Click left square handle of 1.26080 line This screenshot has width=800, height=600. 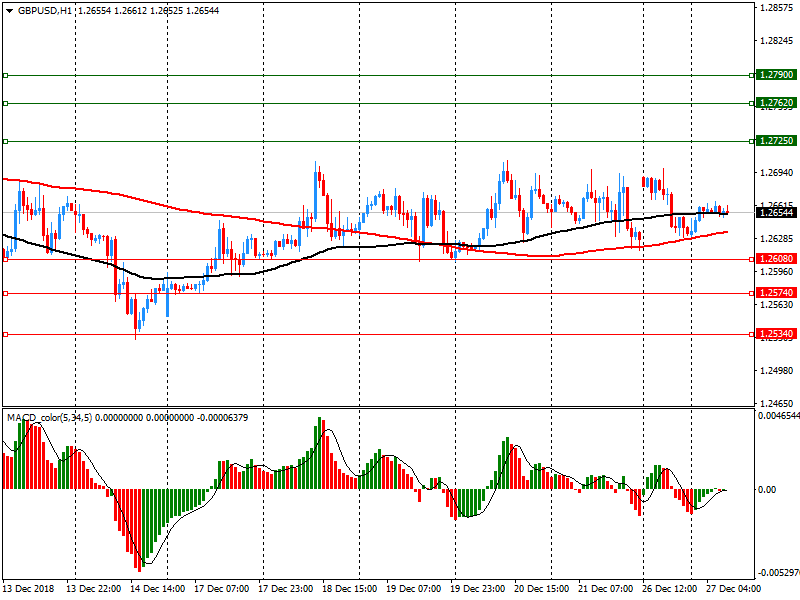[5, 259]
